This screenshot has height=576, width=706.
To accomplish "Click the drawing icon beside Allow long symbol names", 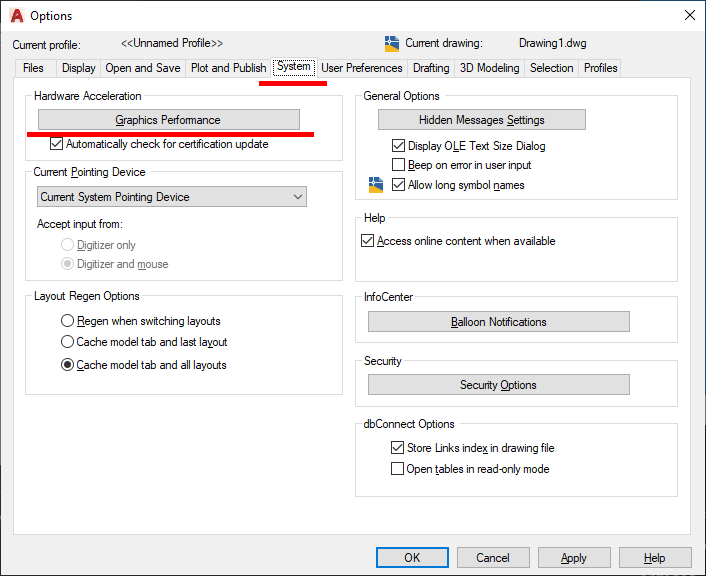I will pyautogui.click(x=376, y=184).
